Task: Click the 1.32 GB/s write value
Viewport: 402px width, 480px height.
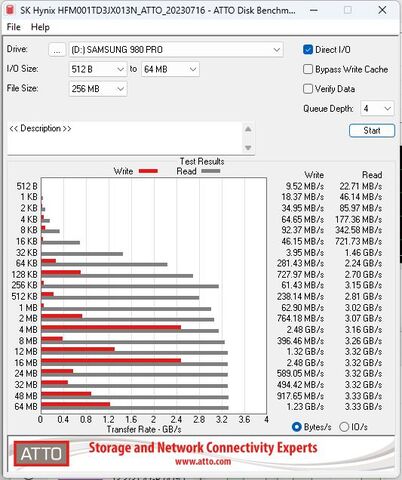Action: [x=305, y=352]
